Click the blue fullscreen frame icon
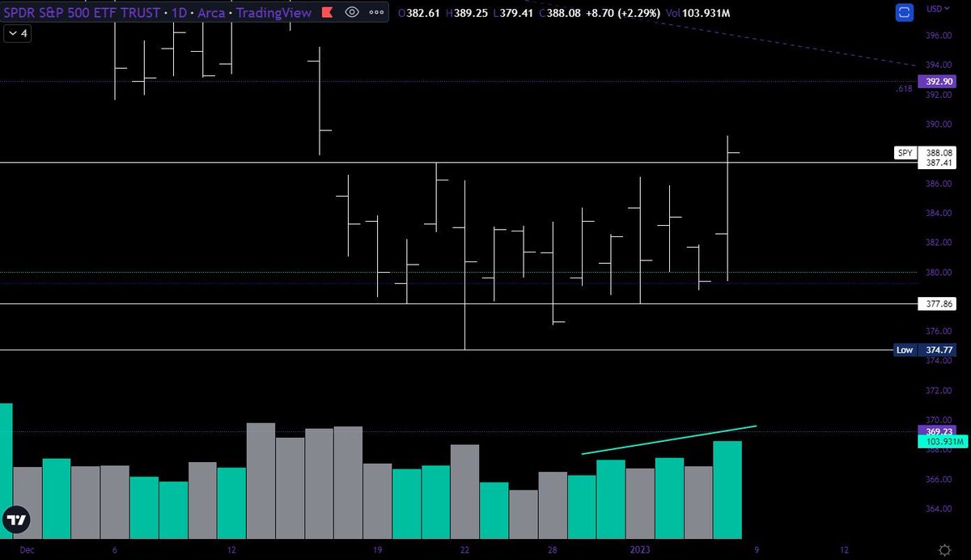The height and width of the screenshot is (560, 971). pos(906,12)
